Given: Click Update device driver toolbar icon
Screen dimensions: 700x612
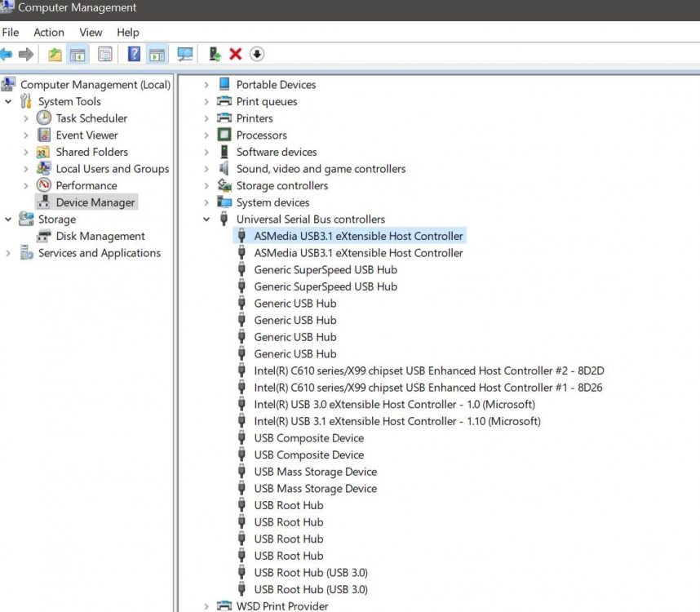Looking at the screenshot, I should [x=215, y=55].
